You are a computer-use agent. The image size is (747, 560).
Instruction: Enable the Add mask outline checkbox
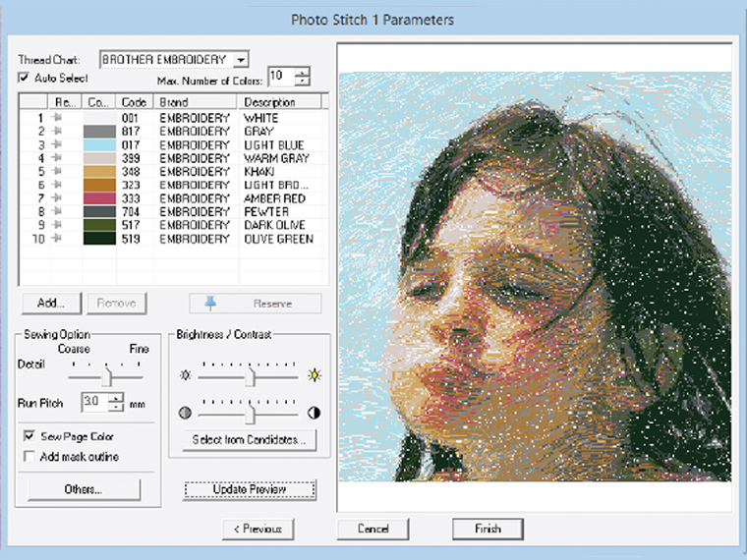[x=29, y=456]
